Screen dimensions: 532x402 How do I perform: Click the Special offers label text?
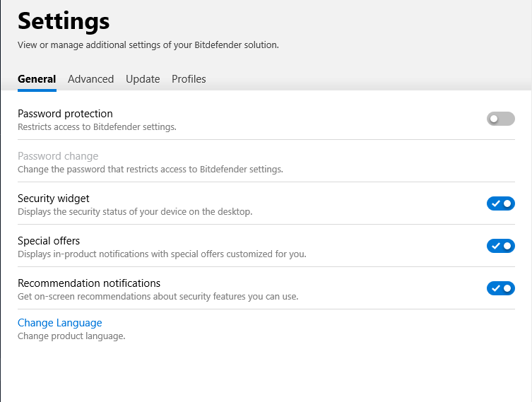point(49,241)
